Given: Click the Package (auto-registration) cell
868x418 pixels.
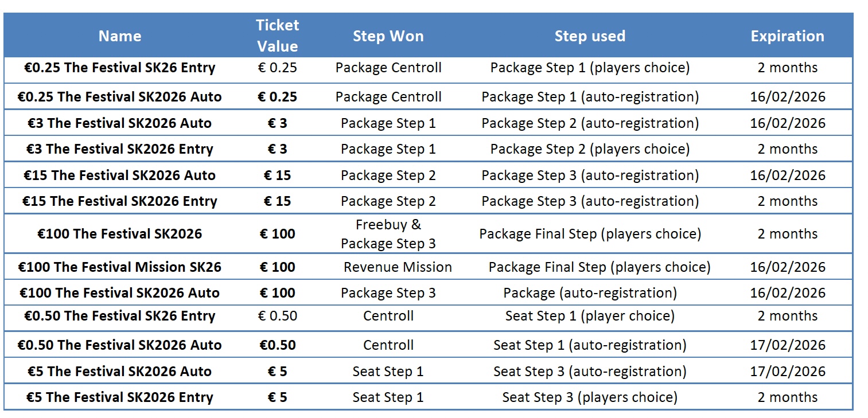Looking at the screenshot, I should click(x=590, y=293).
